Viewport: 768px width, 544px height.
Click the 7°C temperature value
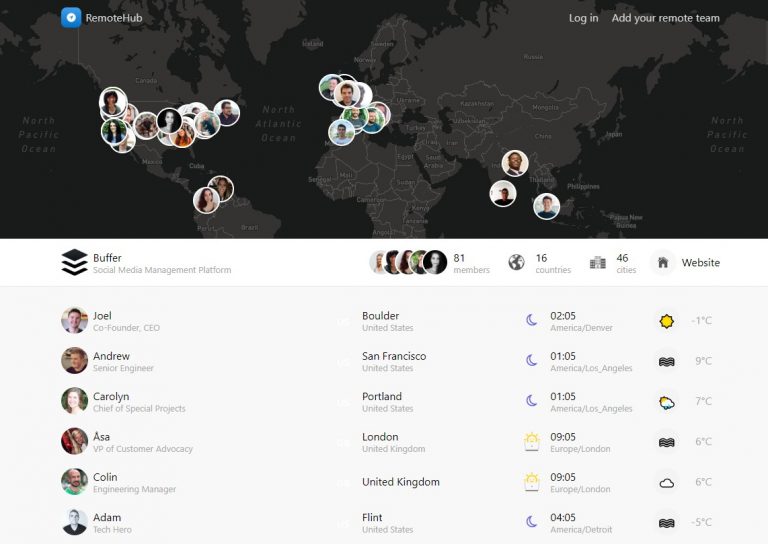703,401
